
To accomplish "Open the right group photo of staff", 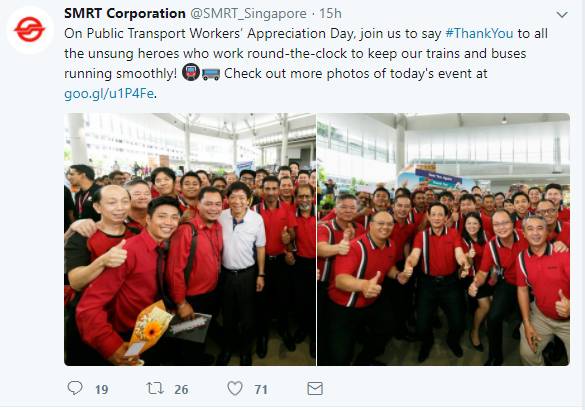I will point(443,239).
